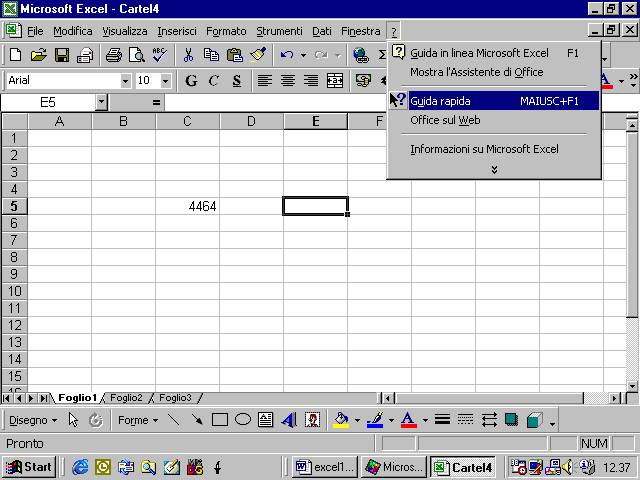
Task: Open arrow style options on Drawing toolbar
Action: click(489, 420)
